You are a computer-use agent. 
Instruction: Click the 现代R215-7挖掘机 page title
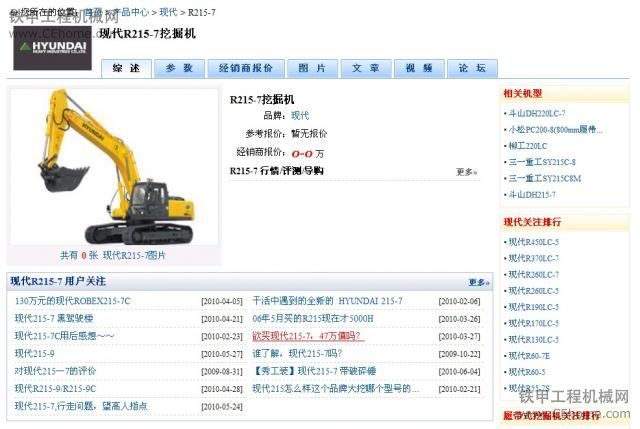click(x=148, y=34)
